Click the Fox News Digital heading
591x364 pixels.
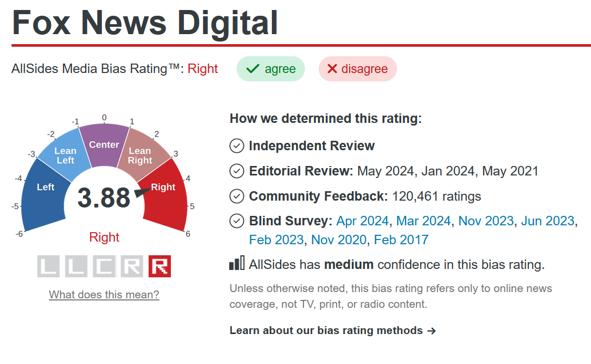pos(145,23)
